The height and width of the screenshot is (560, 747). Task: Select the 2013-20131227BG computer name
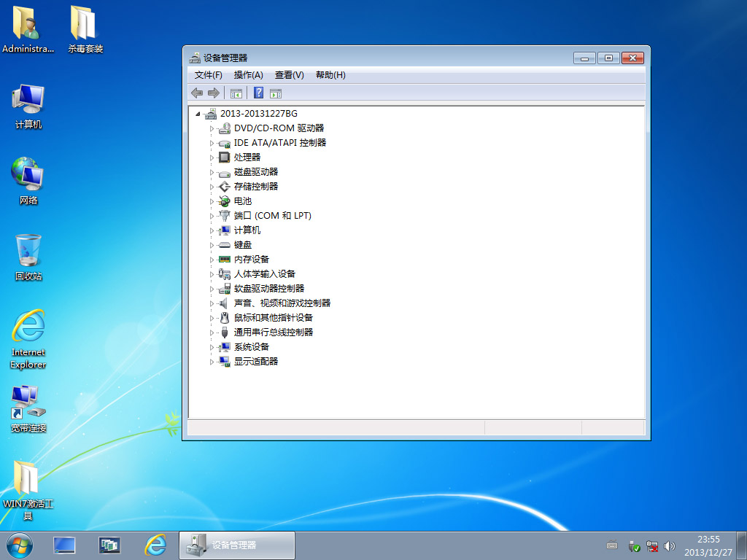[x=259, y=113]
